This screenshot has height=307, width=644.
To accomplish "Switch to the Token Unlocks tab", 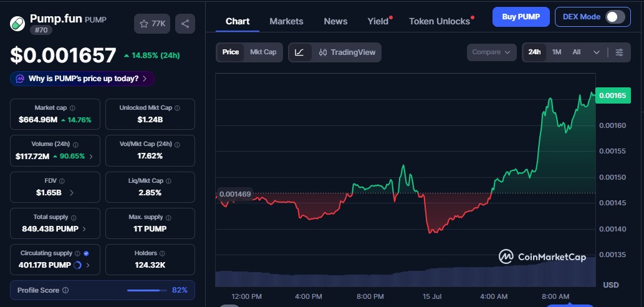I will 440,21.
